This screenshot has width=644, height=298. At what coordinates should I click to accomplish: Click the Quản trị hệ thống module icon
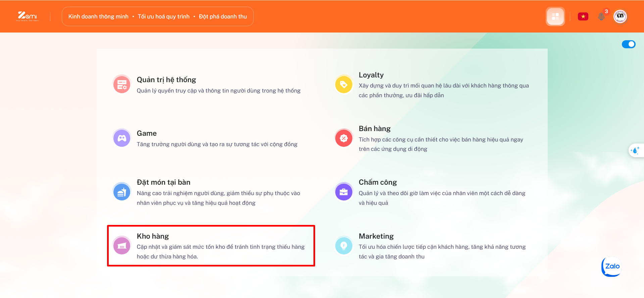tap(122, 84)
